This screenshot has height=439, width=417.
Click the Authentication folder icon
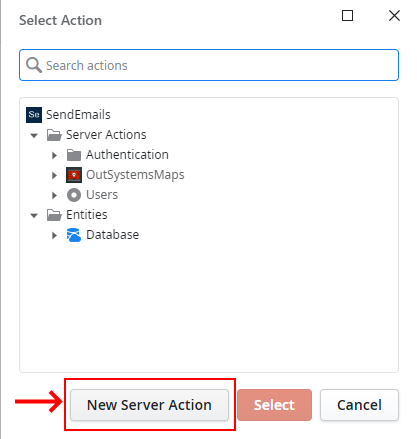click(74, 155)
